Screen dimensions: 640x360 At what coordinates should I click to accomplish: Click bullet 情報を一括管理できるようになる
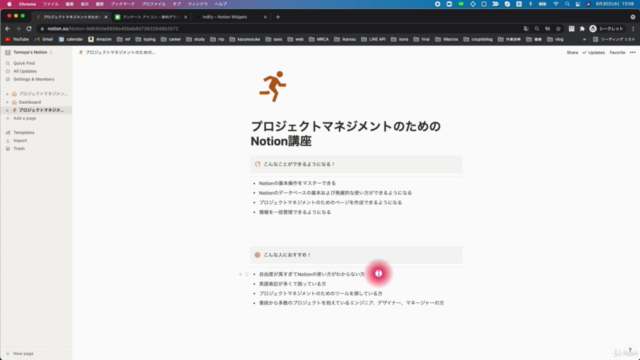point(295,212)
